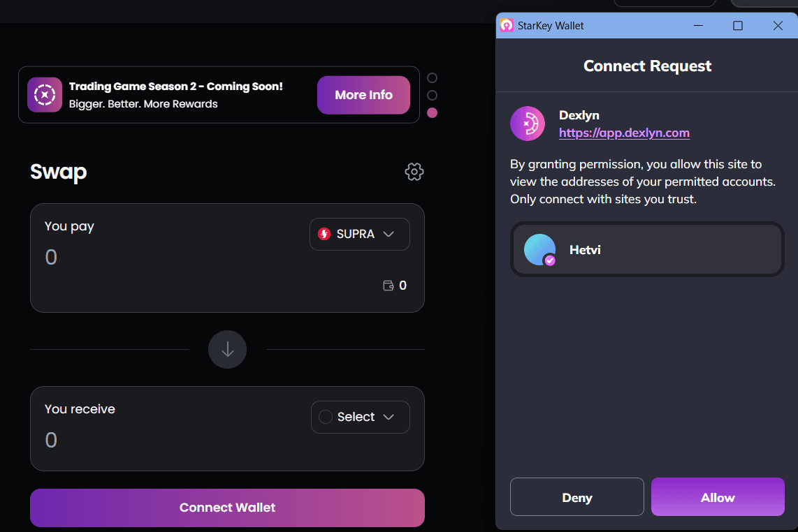Select the first banner carousel dot

(x=432, y=77)
